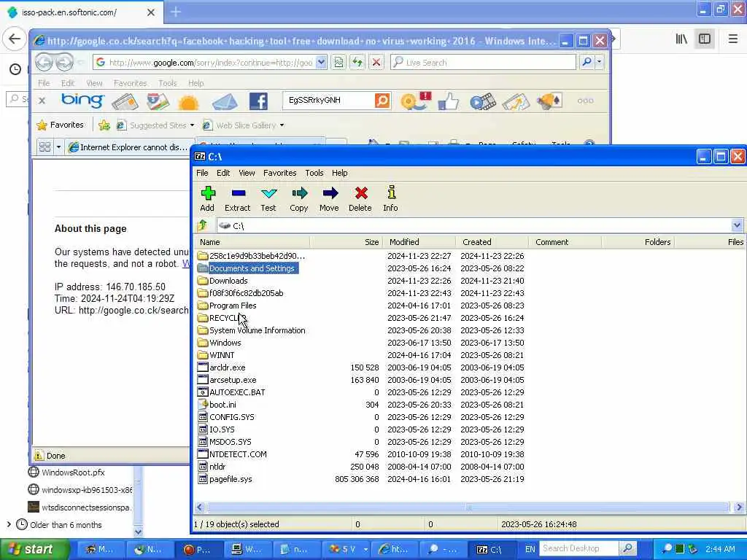Open the Favorites menu in 7-Zip

(x=279, y=173)
